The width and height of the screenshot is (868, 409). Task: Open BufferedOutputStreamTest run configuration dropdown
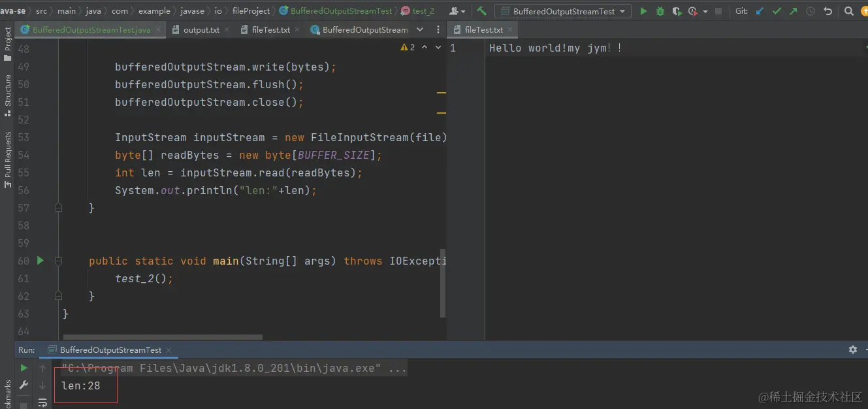[562, 11]
